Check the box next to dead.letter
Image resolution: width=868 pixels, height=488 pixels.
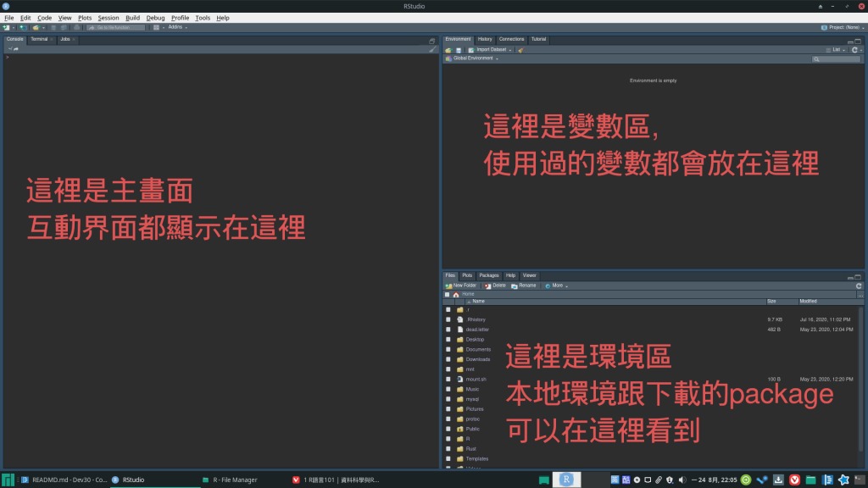[448, 330]
